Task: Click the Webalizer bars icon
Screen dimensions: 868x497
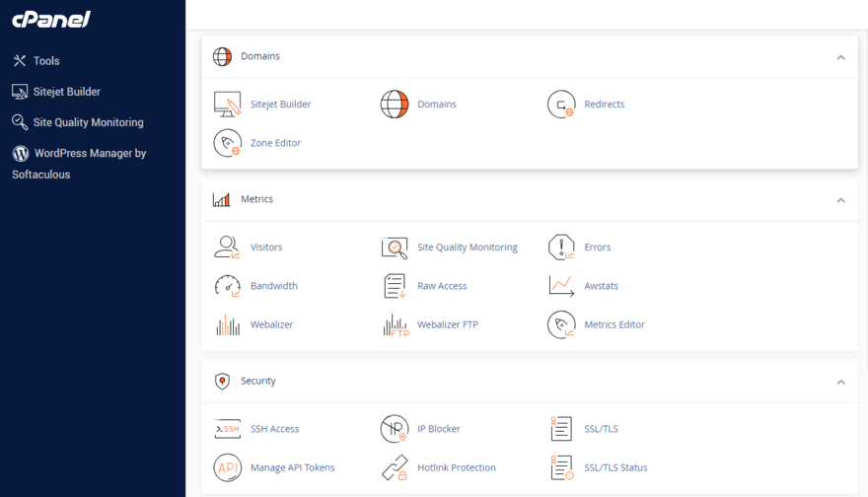Action: point(228,324)
